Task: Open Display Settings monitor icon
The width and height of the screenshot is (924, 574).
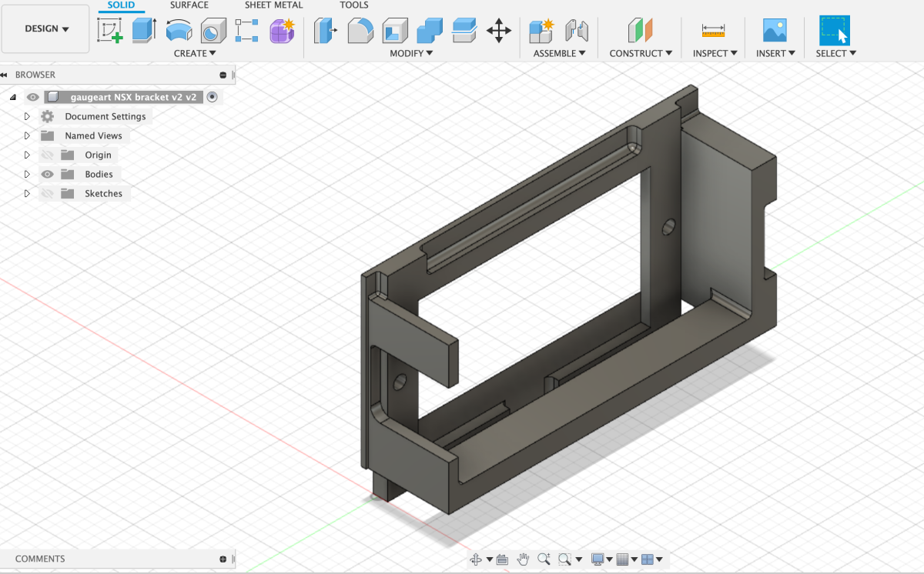Action: coord(597,559)
